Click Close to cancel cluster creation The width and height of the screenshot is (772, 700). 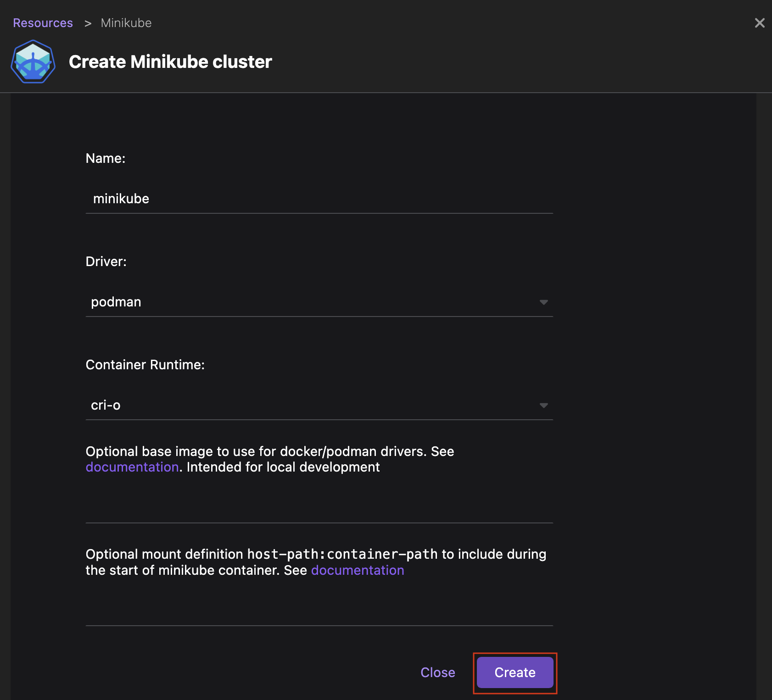coord(437,672)
